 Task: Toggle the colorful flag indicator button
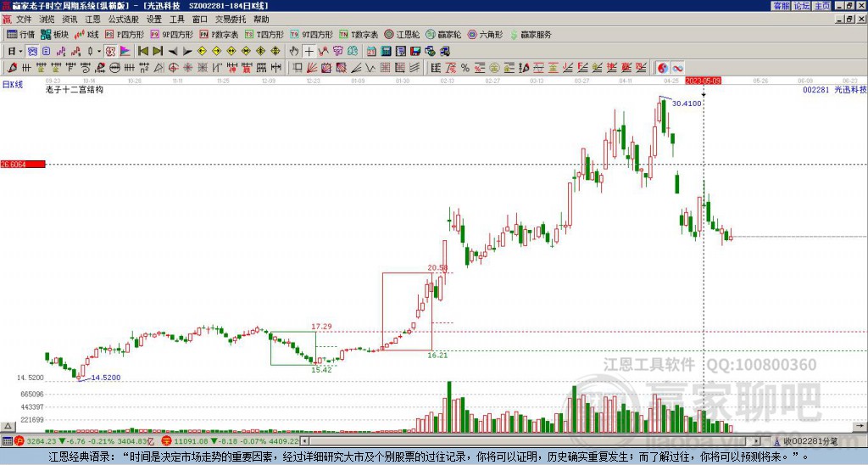tap(125, 52)
